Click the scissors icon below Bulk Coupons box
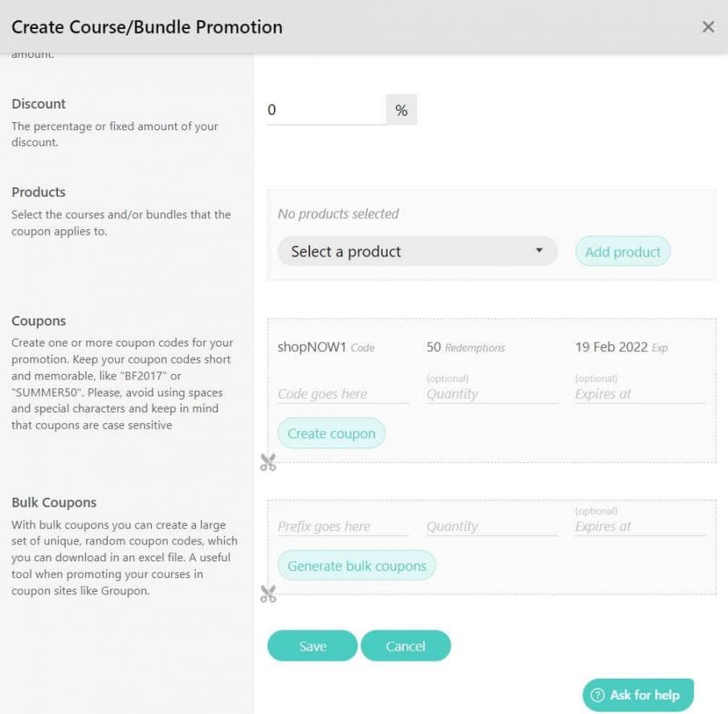The width and height of the screenshot is (728, 714). [x=268, y=594]
